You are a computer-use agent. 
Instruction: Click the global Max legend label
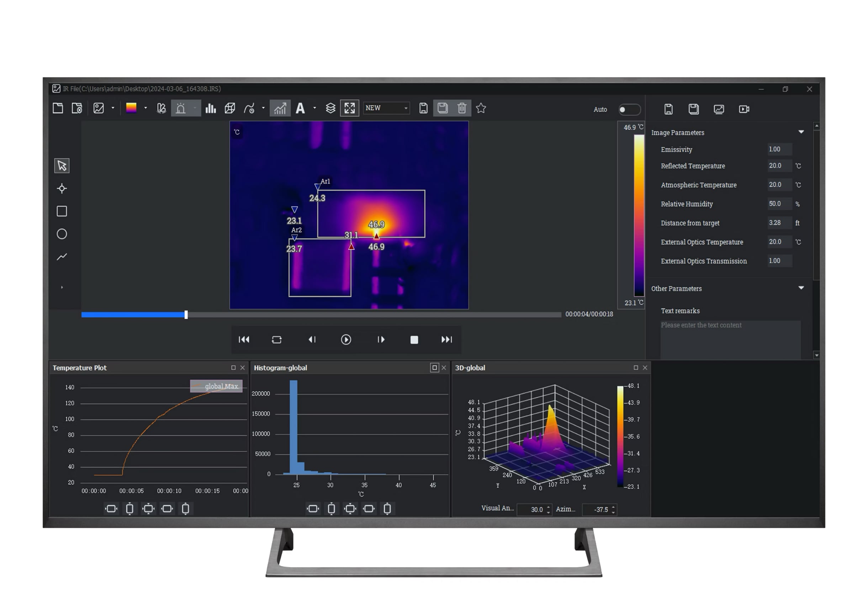point(222,386)
